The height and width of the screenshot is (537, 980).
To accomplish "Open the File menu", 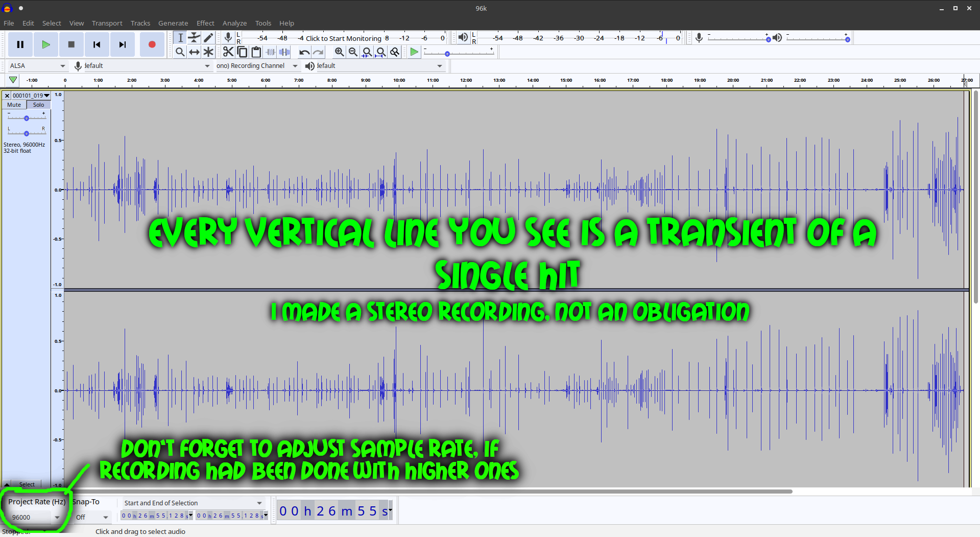I will (x=9, y=23).
